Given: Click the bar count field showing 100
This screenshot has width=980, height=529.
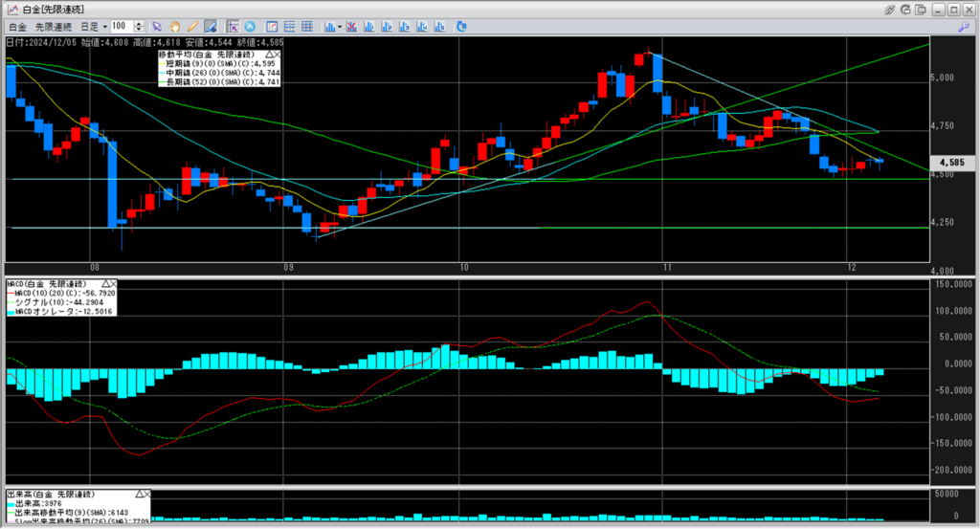Looking at the screenshot, I should (122, 26).
